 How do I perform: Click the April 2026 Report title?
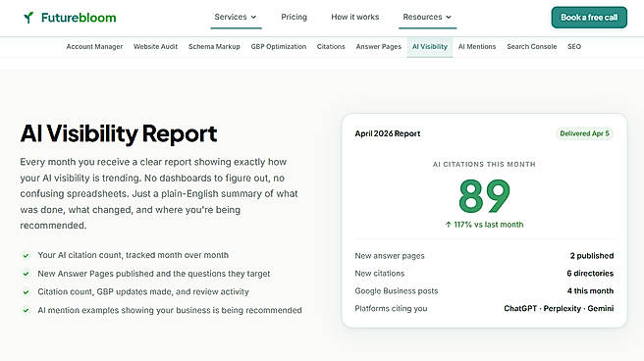point(388,133)
